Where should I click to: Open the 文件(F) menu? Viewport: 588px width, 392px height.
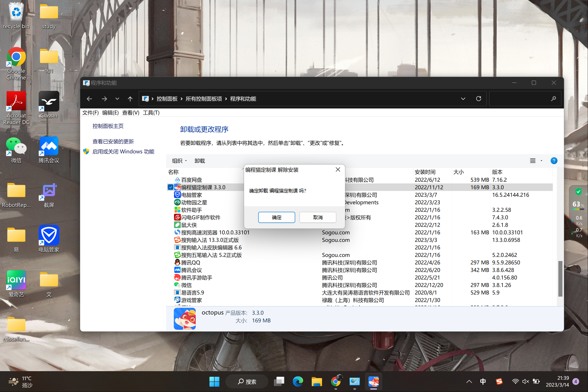click(x=90, y=113)
